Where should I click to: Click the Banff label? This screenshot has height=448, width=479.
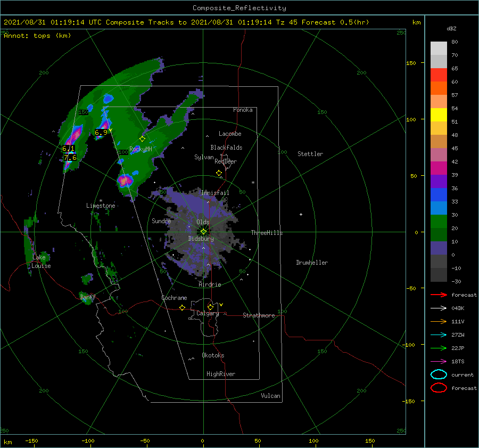88,297
